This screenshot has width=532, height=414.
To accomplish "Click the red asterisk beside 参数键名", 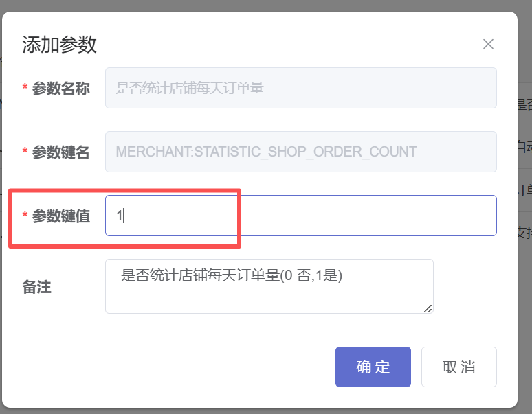I will point(25,152).
